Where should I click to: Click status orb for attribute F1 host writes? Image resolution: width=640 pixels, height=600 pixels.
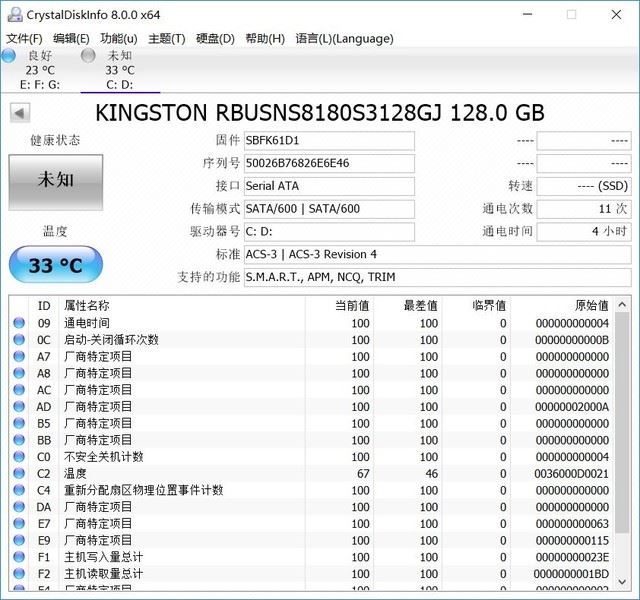click(19, 557)
